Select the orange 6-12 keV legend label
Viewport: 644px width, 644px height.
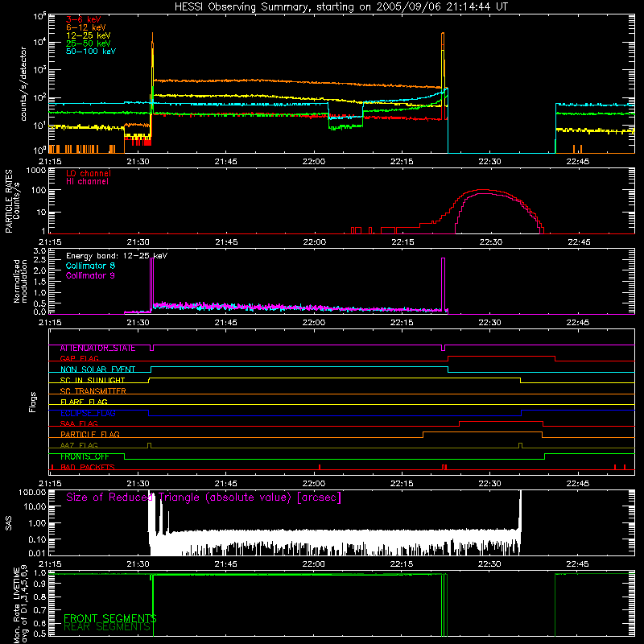[86, 27]
